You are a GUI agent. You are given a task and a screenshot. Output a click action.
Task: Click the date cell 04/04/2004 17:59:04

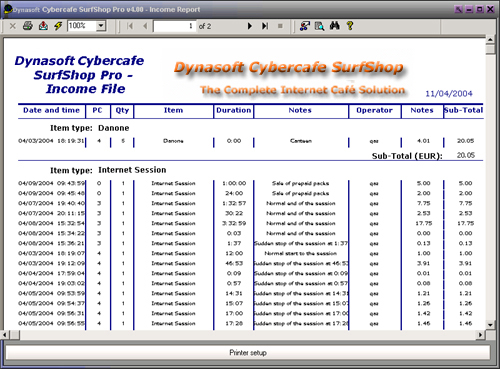(51, 273)
